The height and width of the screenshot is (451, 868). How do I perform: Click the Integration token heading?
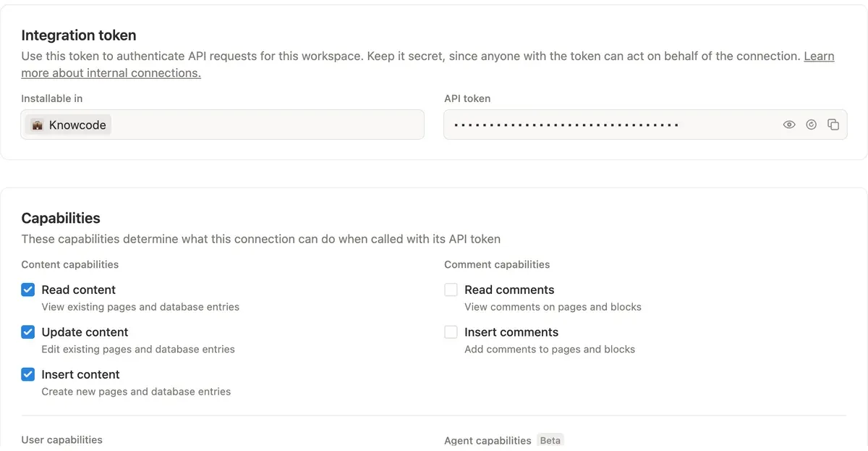(x=79, y=35)
